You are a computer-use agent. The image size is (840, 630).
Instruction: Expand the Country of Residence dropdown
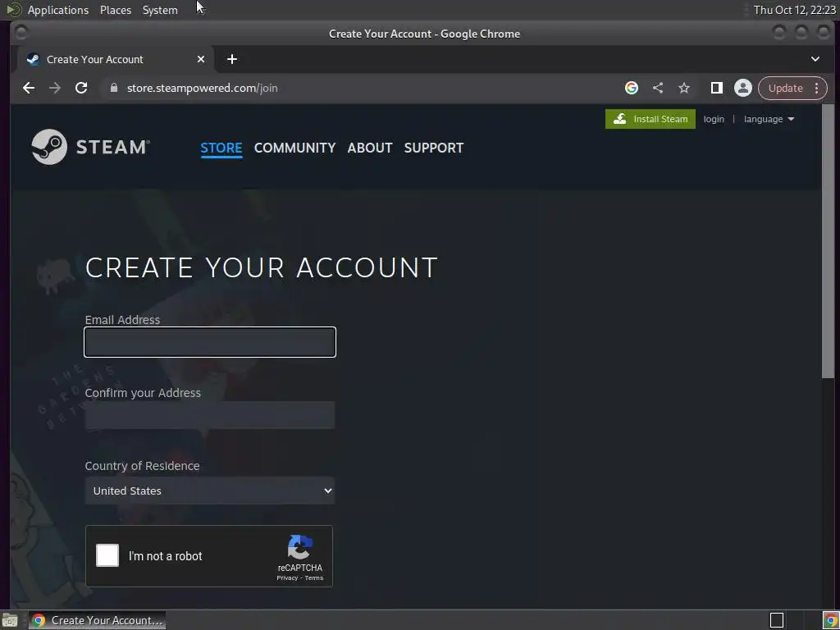point(210,491)
